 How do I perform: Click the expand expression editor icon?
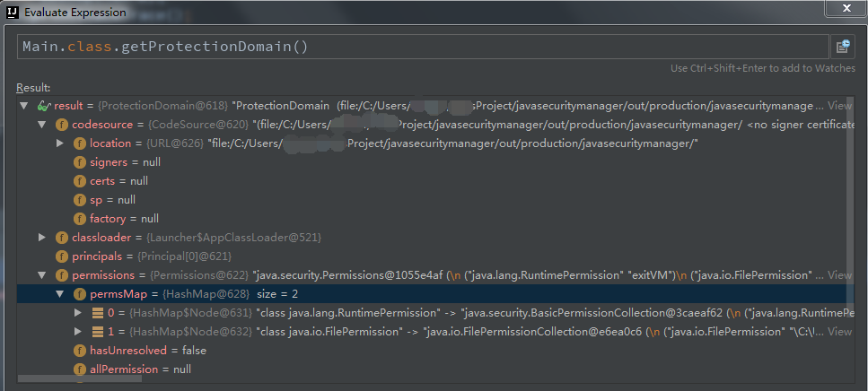[843, 47]
